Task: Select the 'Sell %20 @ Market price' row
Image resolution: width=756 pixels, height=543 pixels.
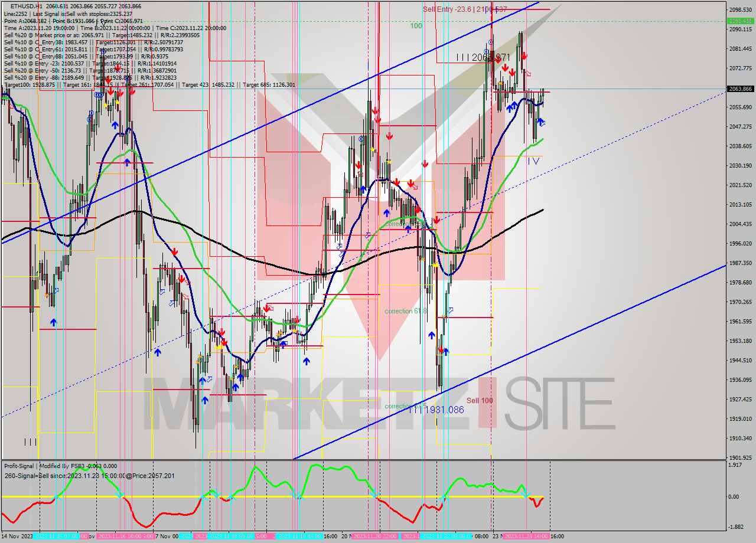Action: point(102,35)
